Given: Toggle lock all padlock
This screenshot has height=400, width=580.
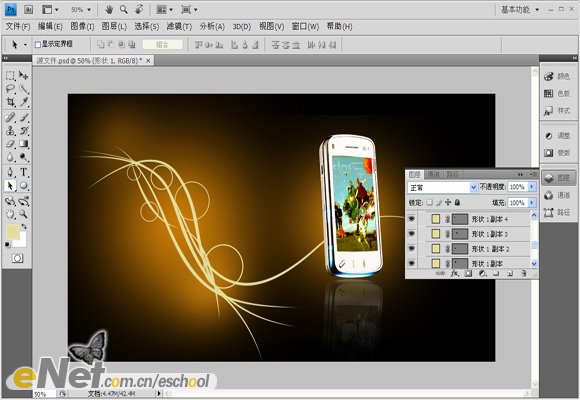Looking at the screenshot, I should click(x=458, y=202).
